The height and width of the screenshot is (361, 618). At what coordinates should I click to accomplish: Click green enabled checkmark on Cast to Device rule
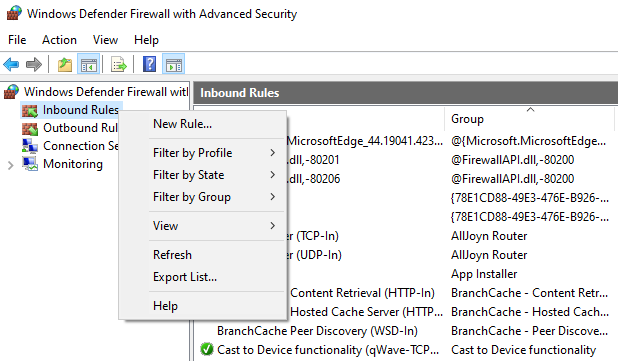click(207, 349)
